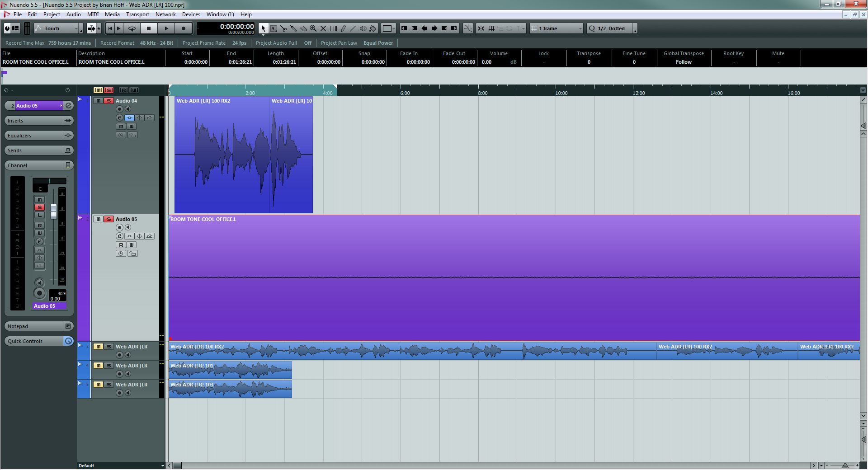
Task: Toggle solo on Audio 05 track
Action: 108,219
